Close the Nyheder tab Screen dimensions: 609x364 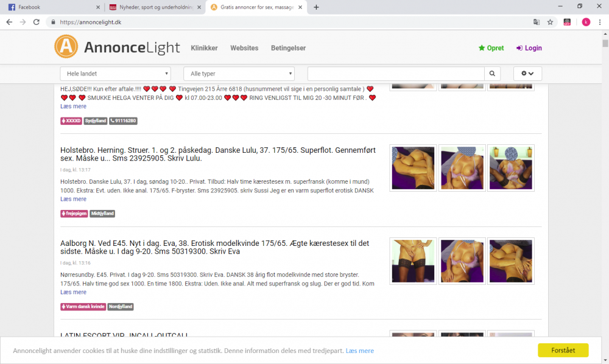click(x=199, y=7)
